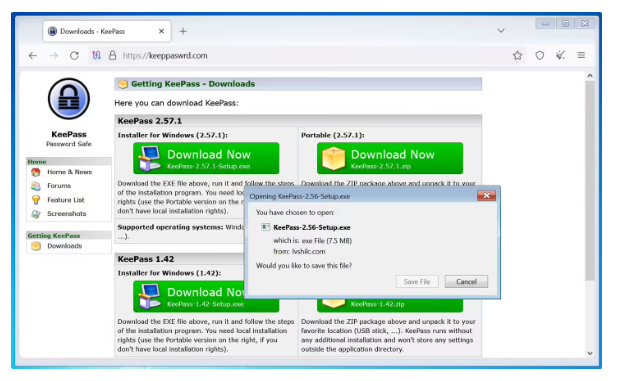Click the Forums people icon
The image size is (619, 381).
(36, 186)
